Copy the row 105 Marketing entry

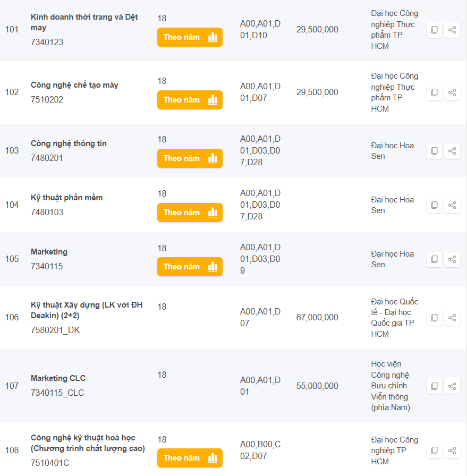click(434, 259)
